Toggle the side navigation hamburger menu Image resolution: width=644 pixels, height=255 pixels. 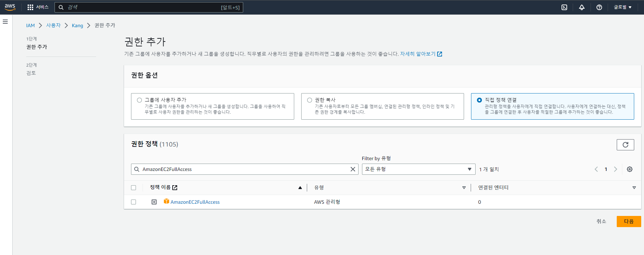tap(5, 22)
